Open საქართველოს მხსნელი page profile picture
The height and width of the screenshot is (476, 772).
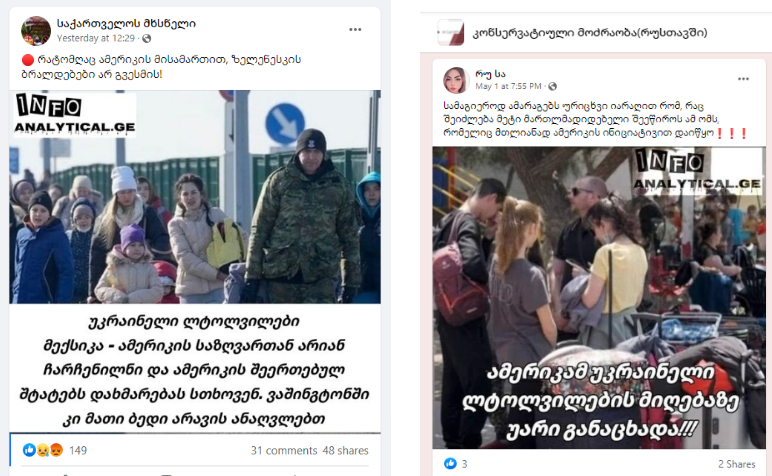(x=35, y=31)
